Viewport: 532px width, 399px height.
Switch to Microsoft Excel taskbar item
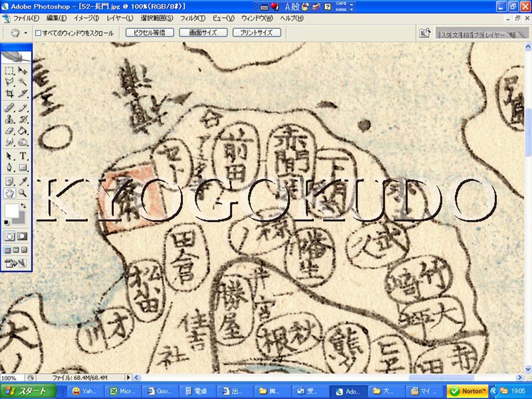pos(122,391)
